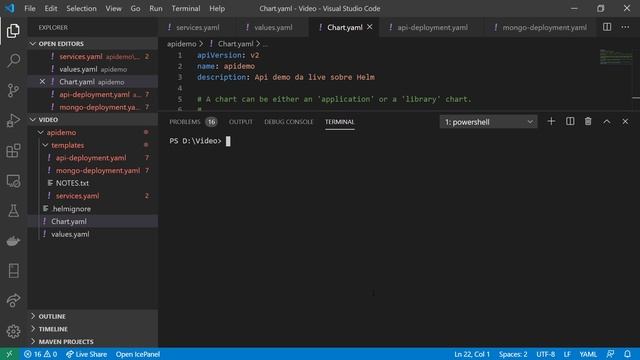Open Run and Debug view
The image size is (640, 360).
13,120
